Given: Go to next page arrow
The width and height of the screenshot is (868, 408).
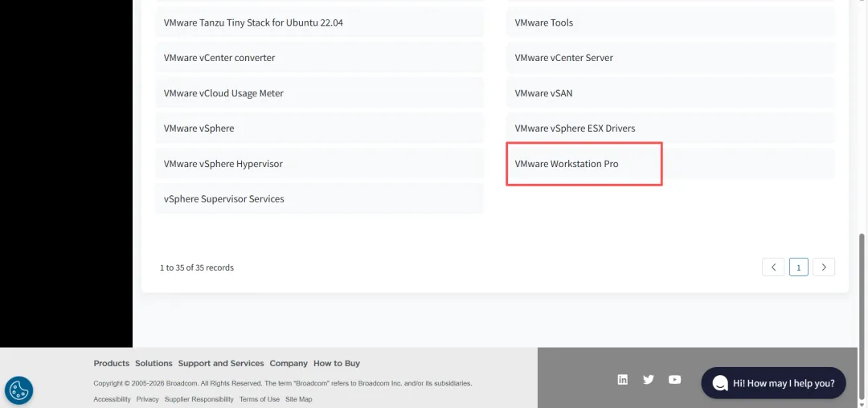Looking at the screenshot, I should (x=824, y=267).
